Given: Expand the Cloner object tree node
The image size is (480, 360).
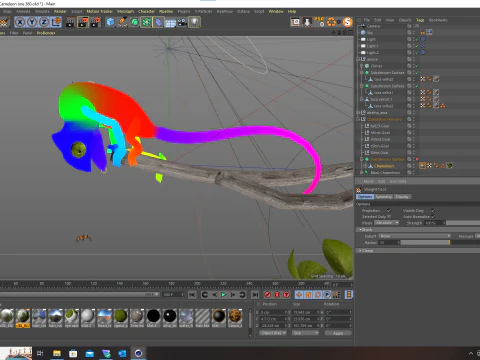Looking at the screenshot, I should 362,66.
